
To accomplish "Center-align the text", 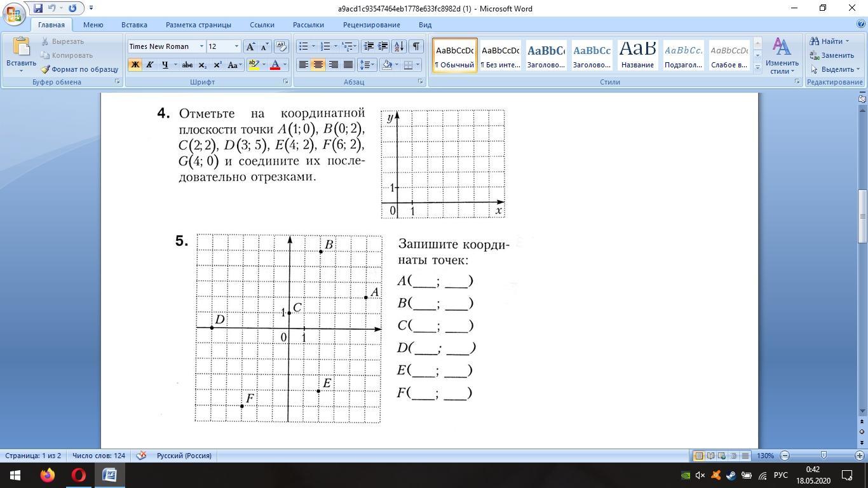I will point(318,65).
